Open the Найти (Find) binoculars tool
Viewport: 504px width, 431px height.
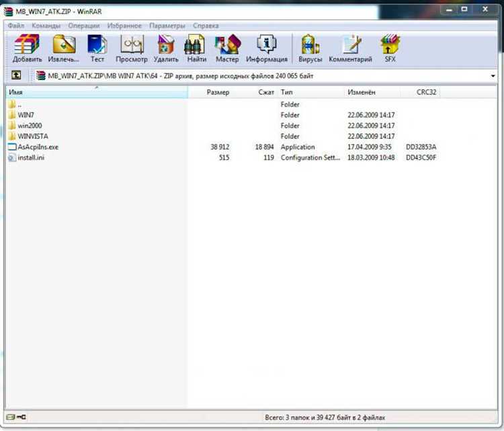coord(194,44)
